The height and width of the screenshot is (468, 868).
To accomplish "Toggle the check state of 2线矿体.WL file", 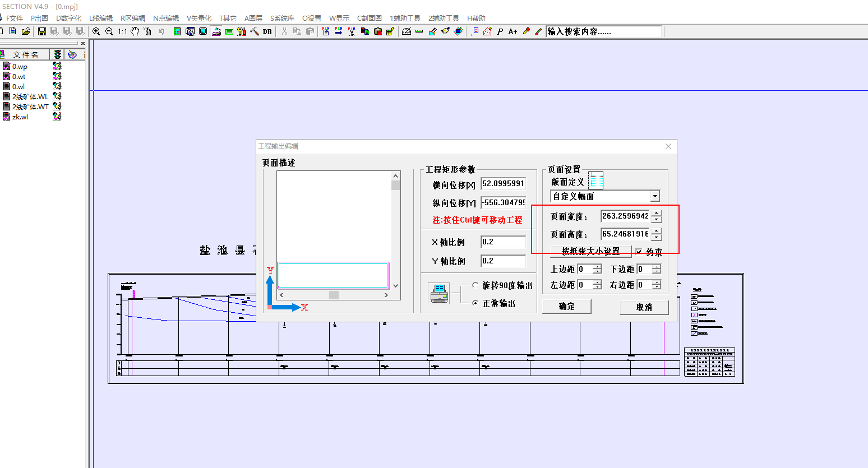I will pos(7,96).
